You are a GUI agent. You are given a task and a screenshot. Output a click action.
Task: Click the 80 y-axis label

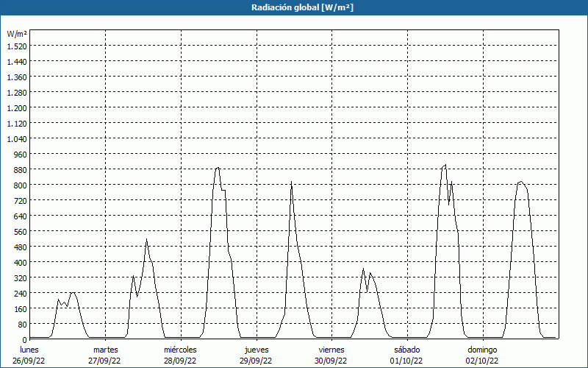coord(23,325)
